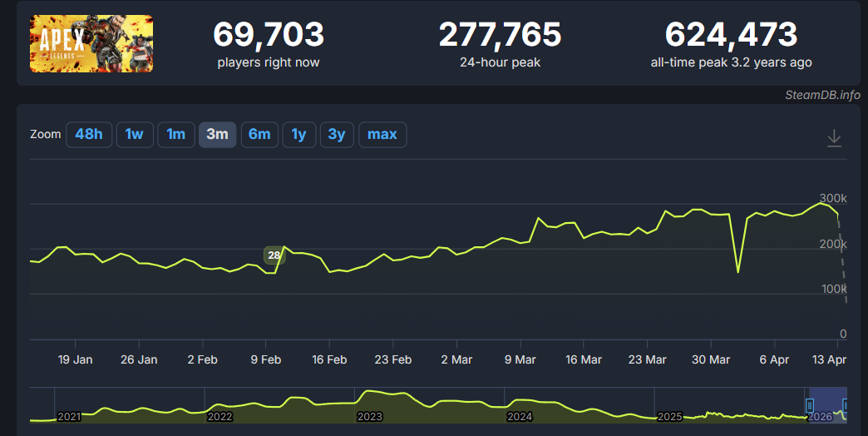Screen dimensions: 868x436
Task: Click the 19 Jan x-axis label
Action: tap(76, 359)
